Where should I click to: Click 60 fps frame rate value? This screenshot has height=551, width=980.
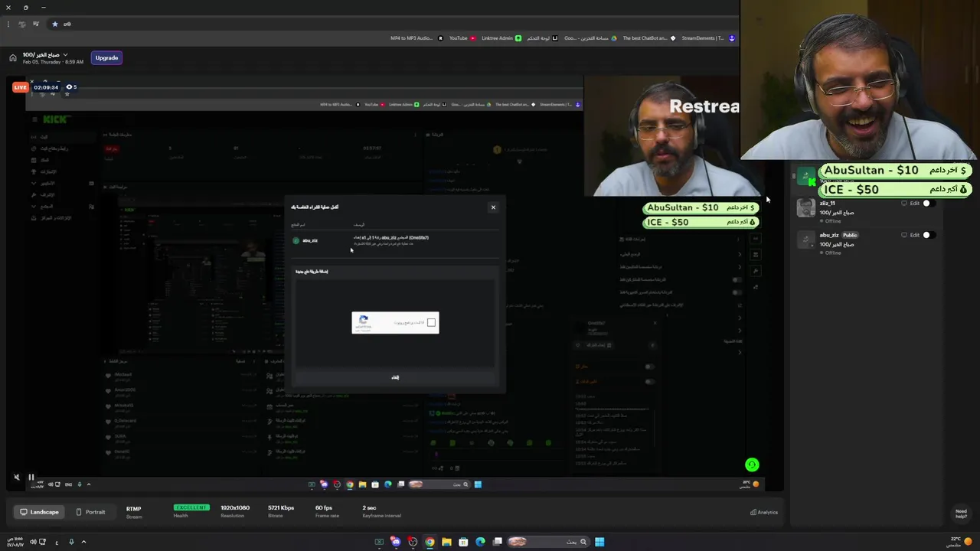tap(324, 508)
